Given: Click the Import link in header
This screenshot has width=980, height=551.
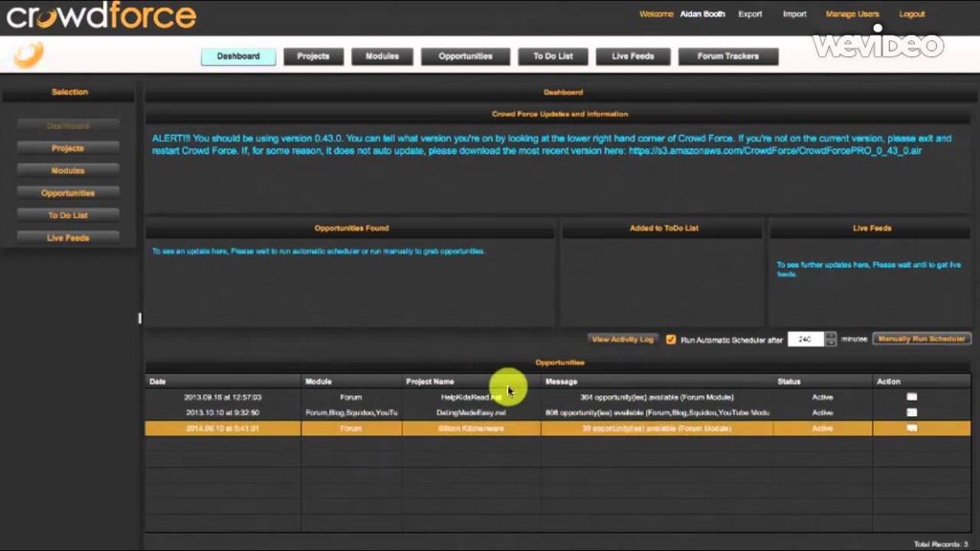Looking at the screenshot, I should (794, 13).
